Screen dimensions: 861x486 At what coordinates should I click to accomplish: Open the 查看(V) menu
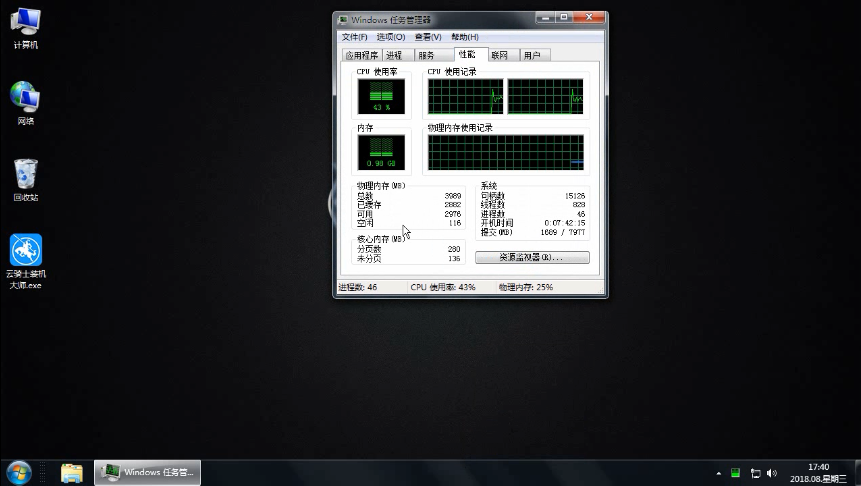point(428,37)
